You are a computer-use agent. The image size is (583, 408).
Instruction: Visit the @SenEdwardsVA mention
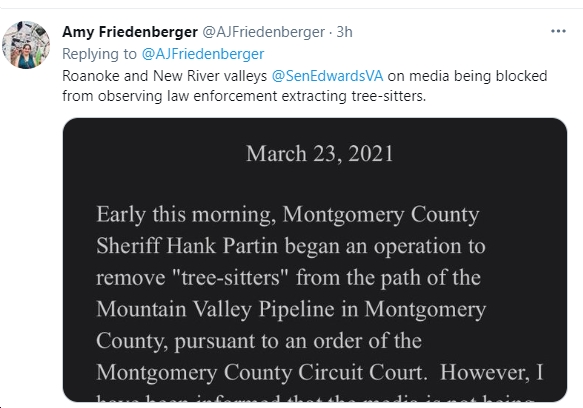pyautogui.click(x=327, y=76)
